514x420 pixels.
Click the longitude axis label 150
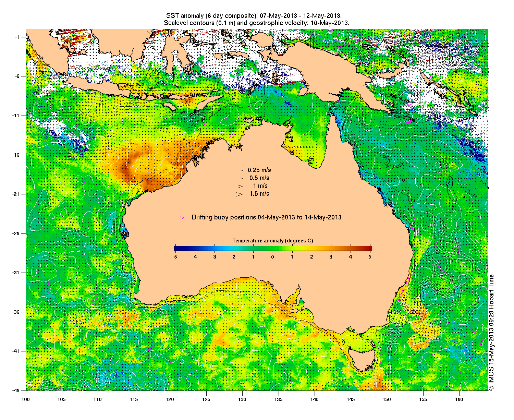point(387,399)
